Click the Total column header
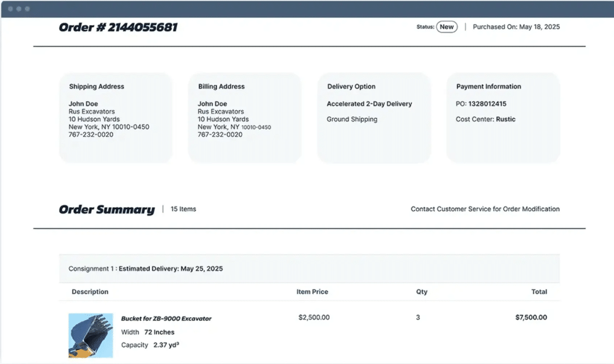Screen dimensions: 614x364 (539, 292)
